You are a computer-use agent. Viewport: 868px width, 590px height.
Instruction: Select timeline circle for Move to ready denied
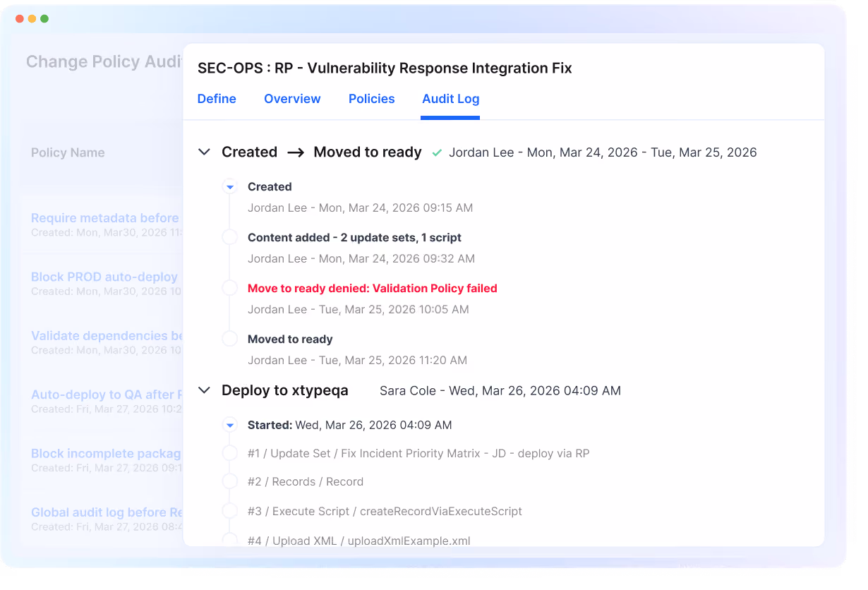230,289
